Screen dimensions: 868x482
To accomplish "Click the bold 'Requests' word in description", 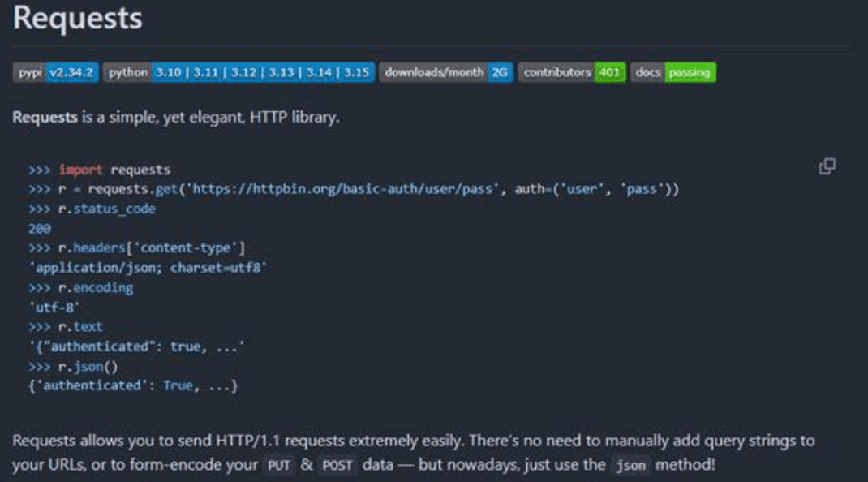I will 45,118.
